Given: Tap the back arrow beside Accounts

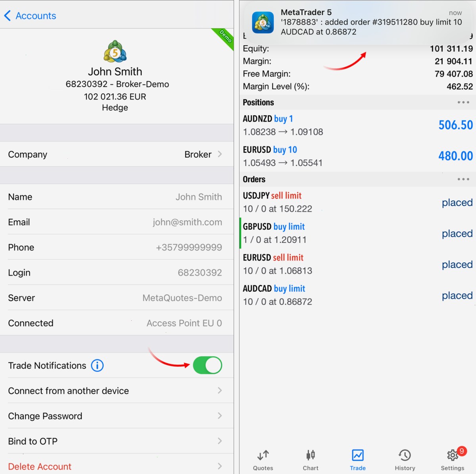Looking at the screenshot, I should [x=7, y=16].
